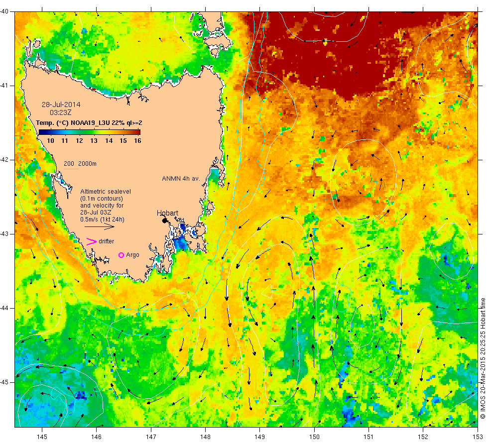Click longitude axis label 145

(42, 437)
